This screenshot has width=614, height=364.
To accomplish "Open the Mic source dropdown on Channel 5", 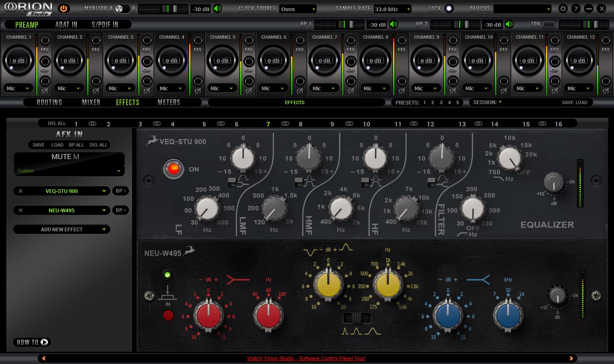I will 221,88.
